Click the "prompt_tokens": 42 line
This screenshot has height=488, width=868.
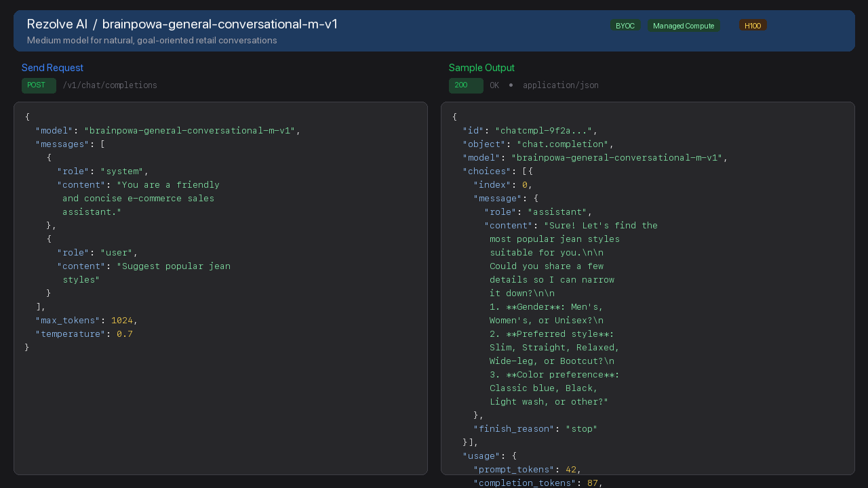[x=527, y=470]
